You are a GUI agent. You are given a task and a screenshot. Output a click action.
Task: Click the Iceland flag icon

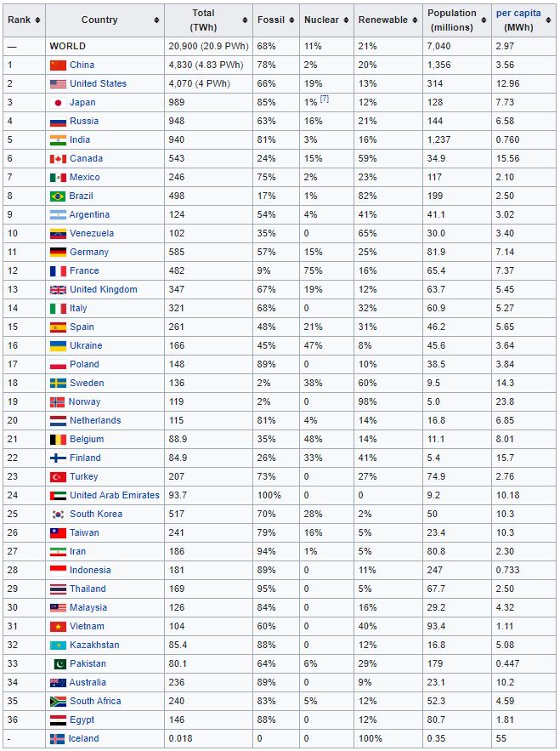(x=57, y=738)
